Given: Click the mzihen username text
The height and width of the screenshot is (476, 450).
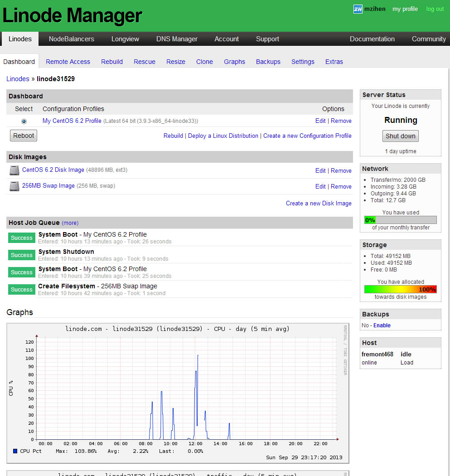Looking at the screenshot, I should pyautogui.click(x=375, y=9).
